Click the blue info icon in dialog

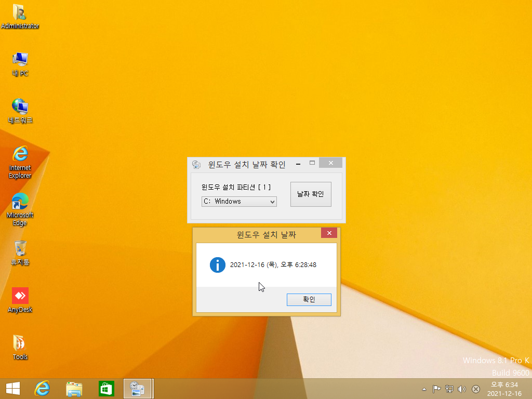(x=218, y=265)
